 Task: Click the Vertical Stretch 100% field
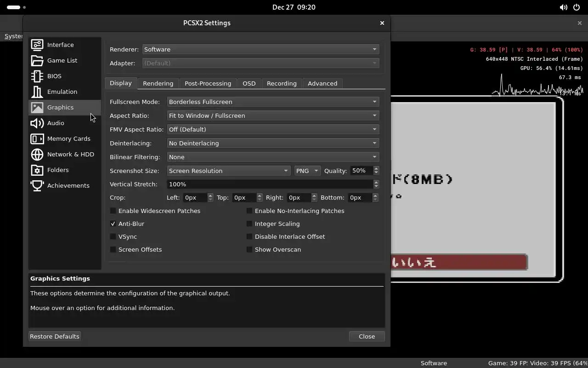click(270, 184)
